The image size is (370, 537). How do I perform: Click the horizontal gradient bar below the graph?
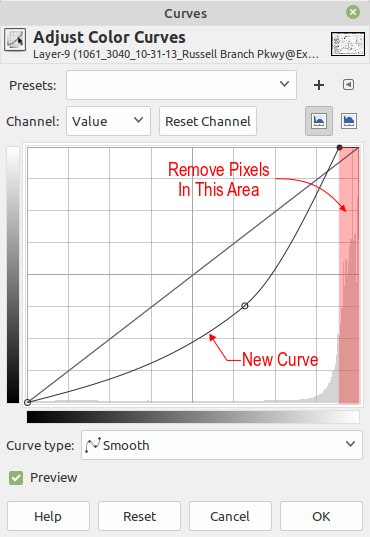[193, 417]
